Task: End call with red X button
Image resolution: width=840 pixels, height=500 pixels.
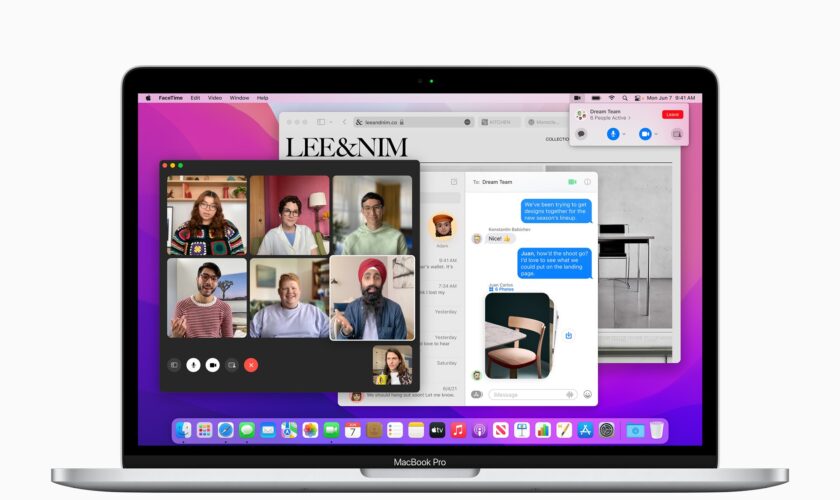Action: [x=251, y=365]
